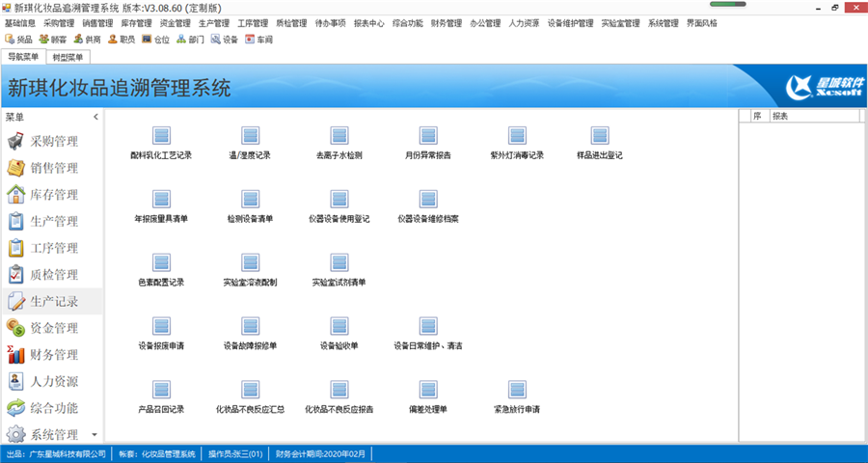Open 实验室溶液配制 icon
The height and width of the screenshot is (463, 868).
point(250,263)
